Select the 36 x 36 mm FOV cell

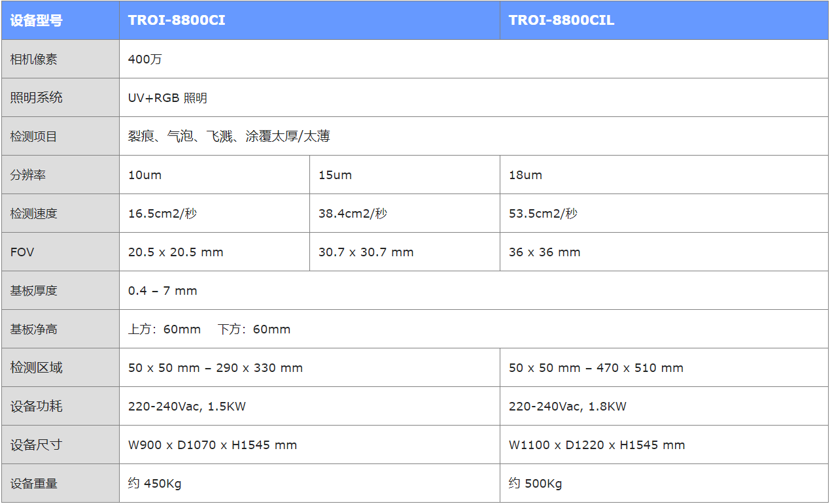(x=664, y=252)
